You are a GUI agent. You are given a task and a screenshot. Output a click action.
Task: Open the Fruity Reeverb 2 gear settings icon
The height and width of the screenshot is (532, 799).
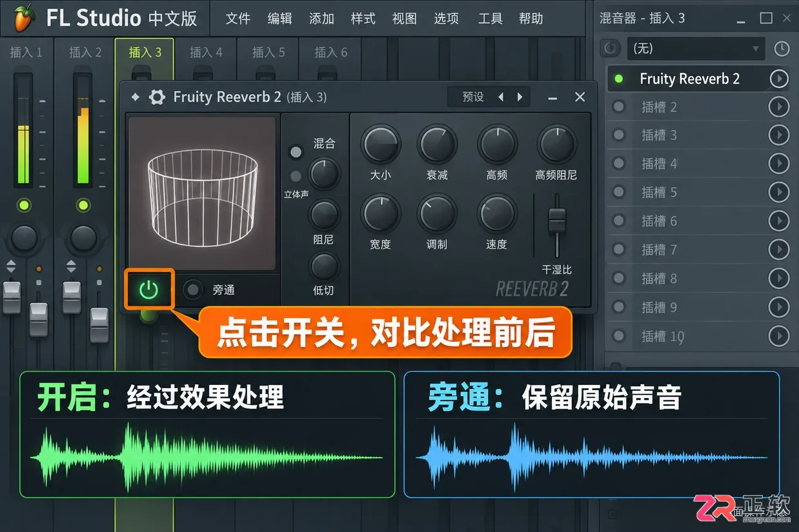coord(157,97)
